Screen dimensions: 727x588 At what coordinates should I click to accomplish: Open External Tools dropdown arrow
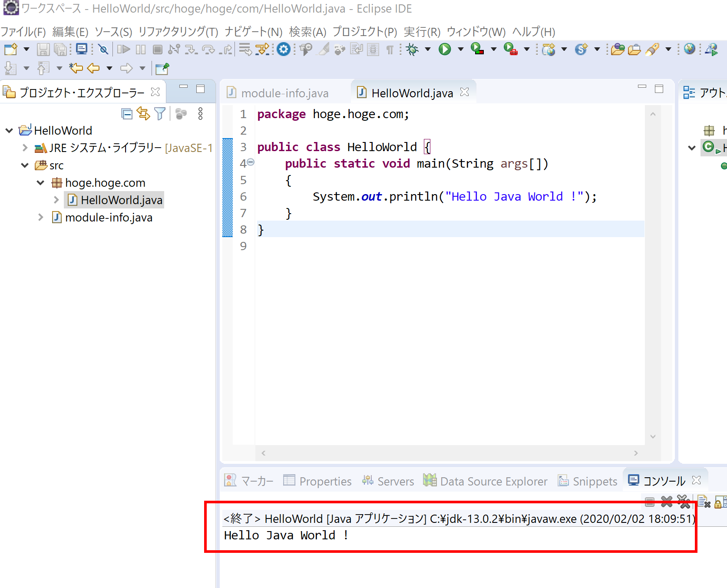[x=527, y=49]
